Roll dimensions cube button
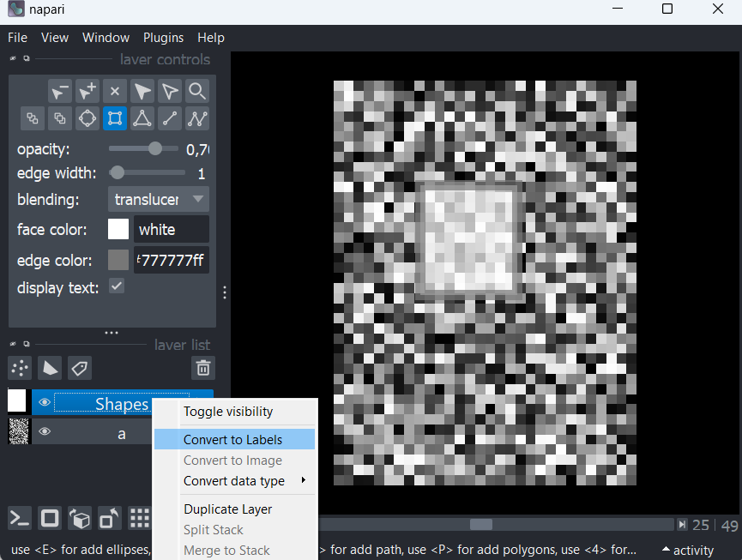This screenshot has height=560, width=742. [x=80, y=518]
